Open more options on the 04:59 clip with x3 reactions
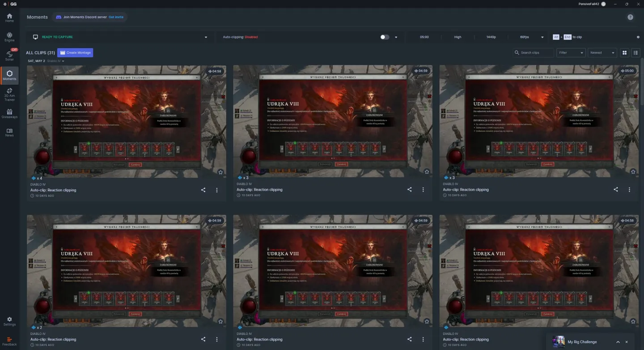Viewport: 644px width, 350px height. coord(423,189)
